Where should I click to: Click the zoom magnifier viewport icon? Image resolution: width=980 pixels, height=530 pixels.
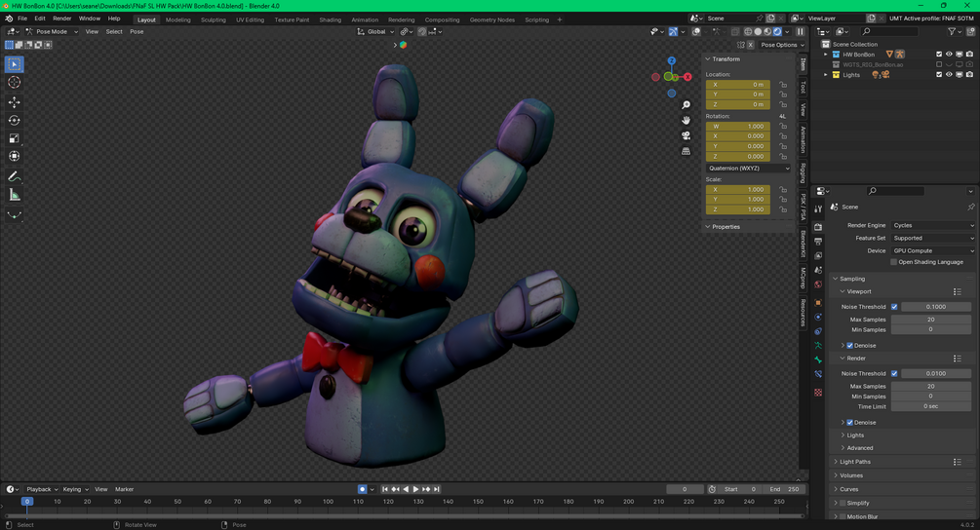point(686,105)
